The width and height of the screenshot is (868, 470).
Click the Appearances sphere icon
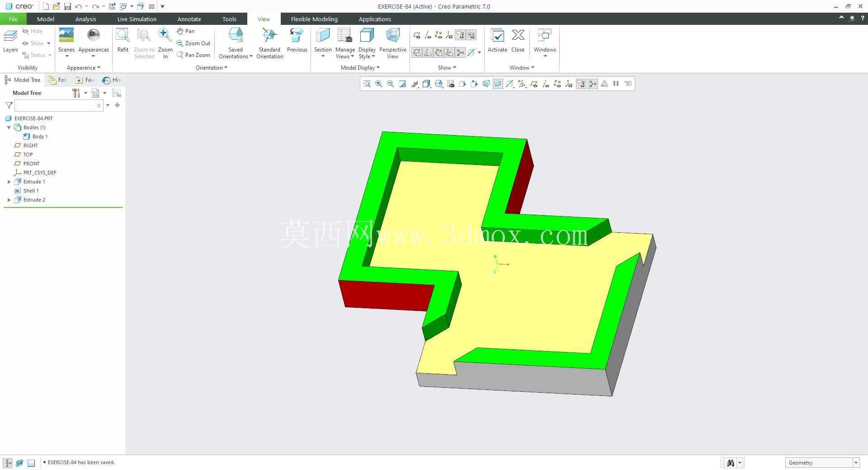(93, 36)
